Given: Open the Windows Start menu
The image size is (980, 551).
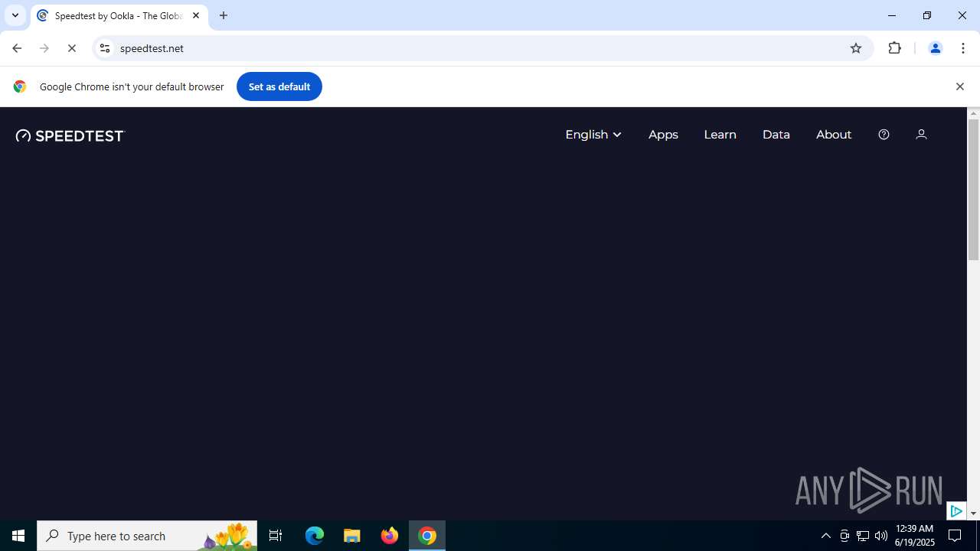Looking at the screenshot, I should 18,536.
